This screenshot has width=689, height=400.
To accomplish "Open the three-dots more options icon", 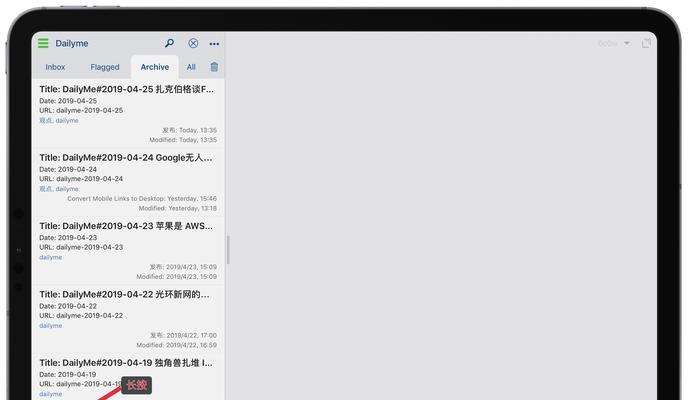I will [x=214, y=44].
